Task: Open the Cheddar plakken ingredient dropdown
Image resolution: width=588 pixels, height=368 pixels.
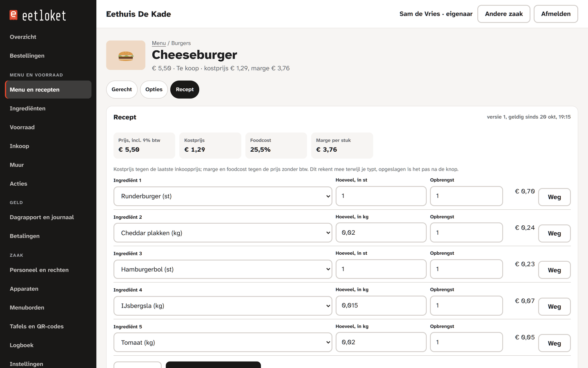Action: (223, 233)
